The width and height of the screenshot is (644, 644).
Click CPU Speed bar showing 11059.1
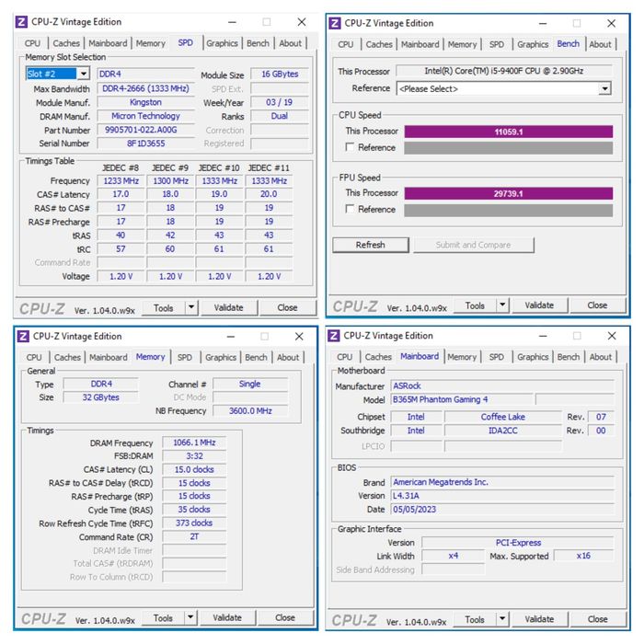[509, 132]
